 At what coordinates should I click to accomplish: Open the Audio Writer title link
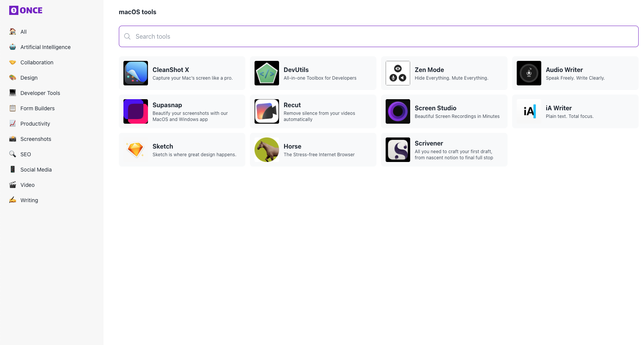click(x=564, y=70)
